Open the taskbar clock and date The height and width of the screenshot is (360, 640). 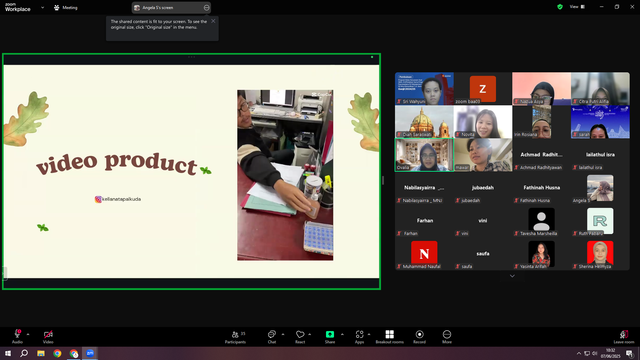[x=610, y=353]
